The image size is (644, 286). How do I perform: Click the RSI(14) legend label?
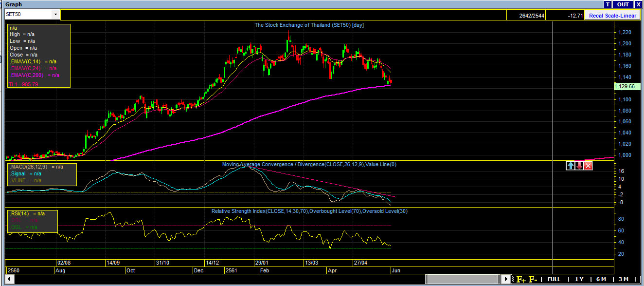(19, 213)
